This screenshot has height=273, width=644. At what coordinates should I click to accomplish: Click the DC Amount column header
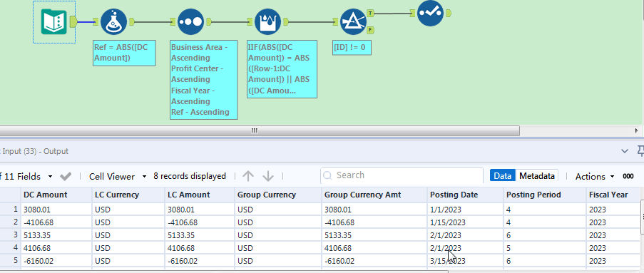56,195
